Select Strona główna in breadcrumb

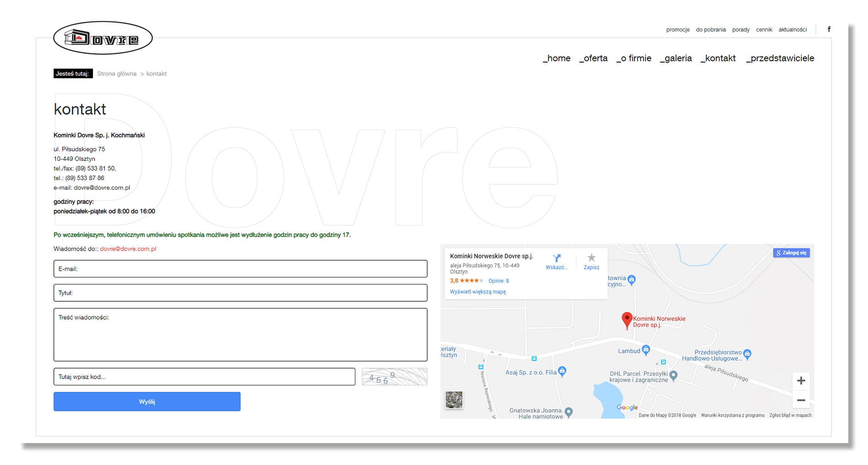(116, 74)
